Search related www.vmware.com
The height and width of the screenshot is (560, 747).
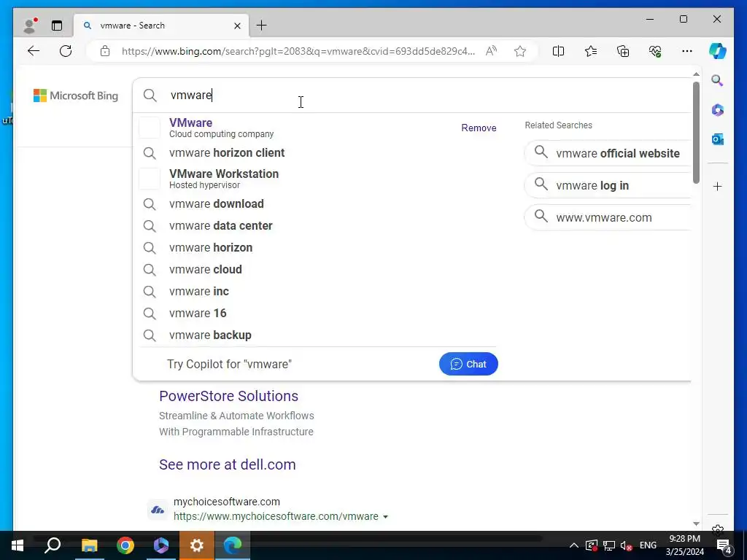tap(608, 217)
